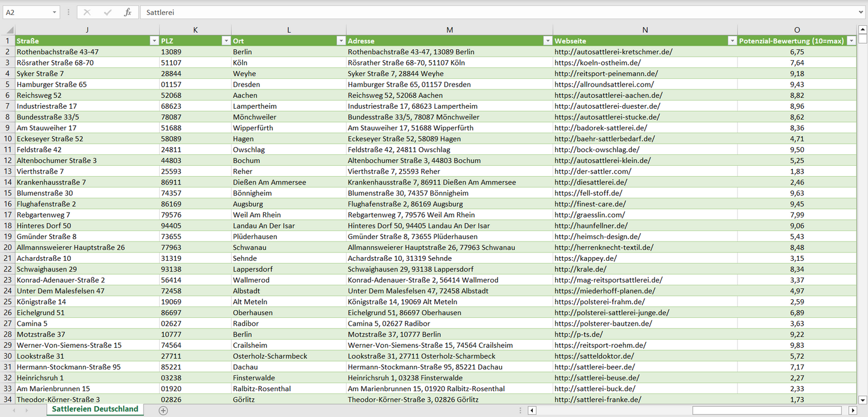
Task: Click the three-dot sheet tab bar splitter
Action: pos(521,410)
